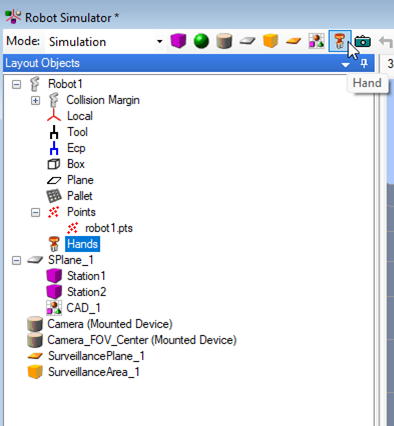Viewport: 394px width, 426px height.
Task: Select the Plane tree item
Action: (x=80, y=180)
